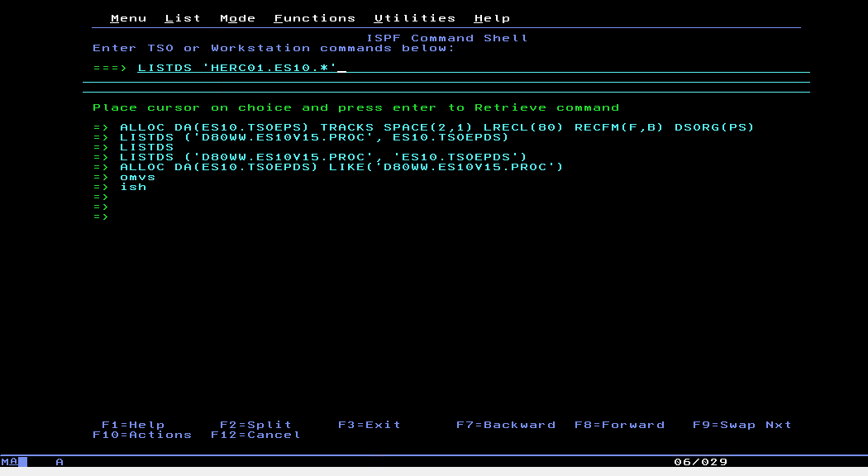The width and height of the screenshot is (868, 476).
Task: Open the Mode pull-down menu
Action: (x=237, y=18)
